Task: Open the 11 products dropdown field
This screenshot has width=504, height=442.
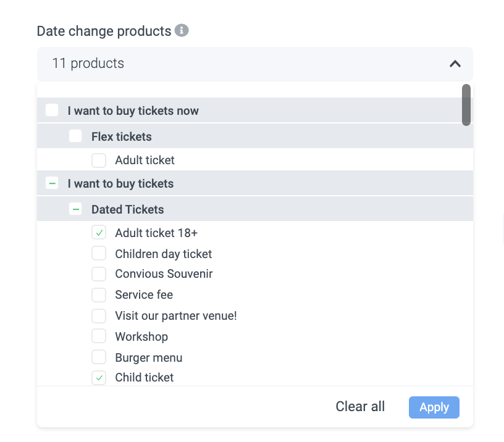Action: pos(247,64)
